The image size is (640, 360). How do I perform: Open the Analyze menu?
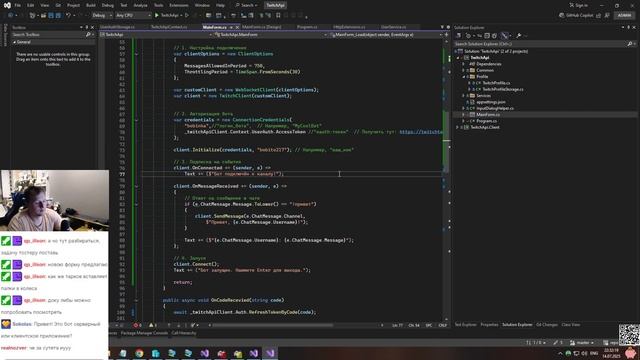[x=140, y=5]
